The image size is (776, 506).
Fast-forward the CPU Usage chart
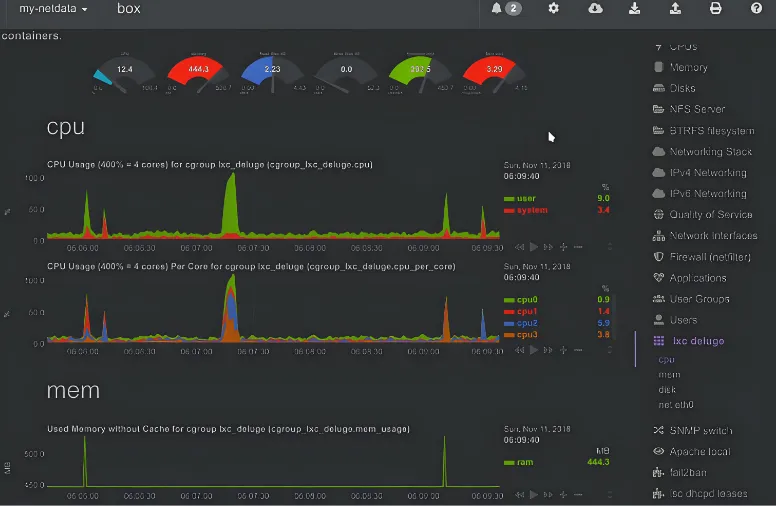[548, 247]
